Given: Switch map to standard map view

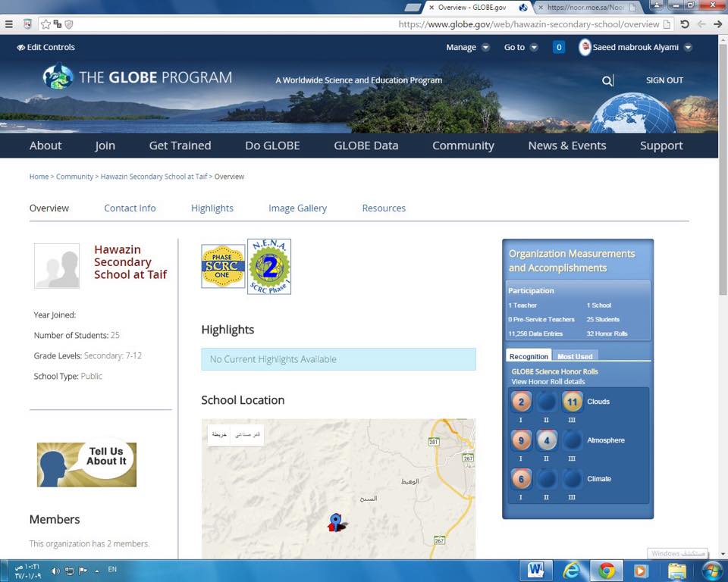Looking at the screenshot, I should coord(219,435).
